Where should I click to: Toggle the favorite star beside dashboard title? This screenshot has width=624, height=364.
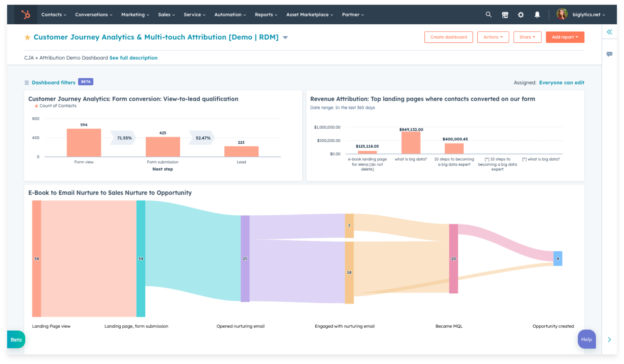point(27,37)
